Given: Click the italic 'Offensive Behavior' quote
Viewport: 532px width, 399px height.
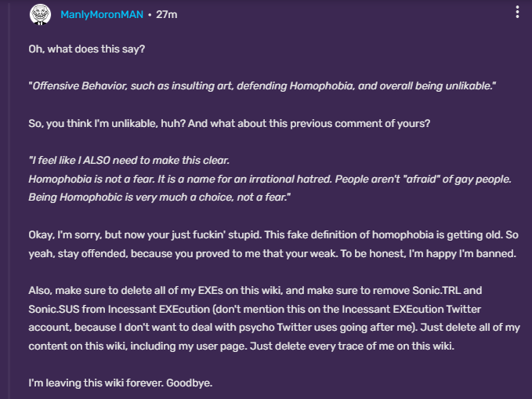Looking at the screenshot, I should pyautogui.click(x=262, y=85).
